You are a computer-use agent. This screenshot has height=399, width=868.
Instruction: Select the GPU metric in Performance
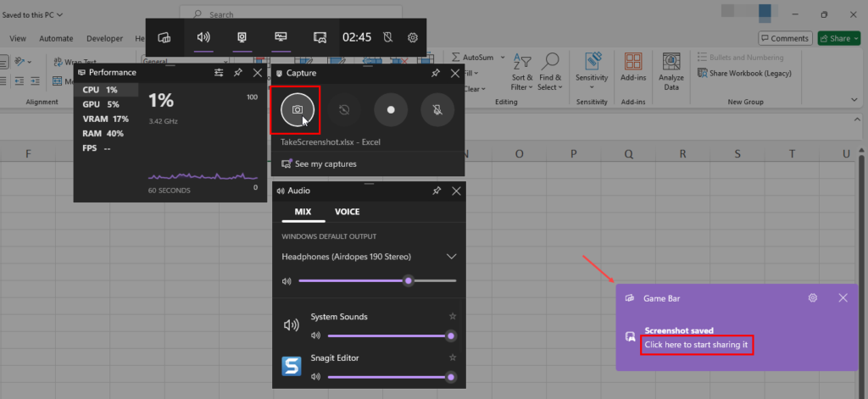click(106, 104)
